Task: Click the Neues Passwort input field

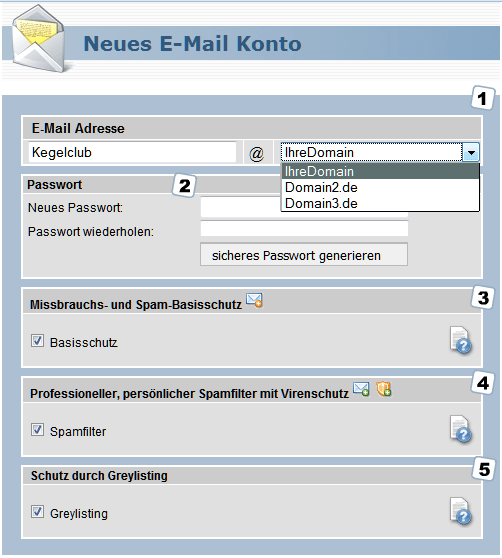Action: 240,207
